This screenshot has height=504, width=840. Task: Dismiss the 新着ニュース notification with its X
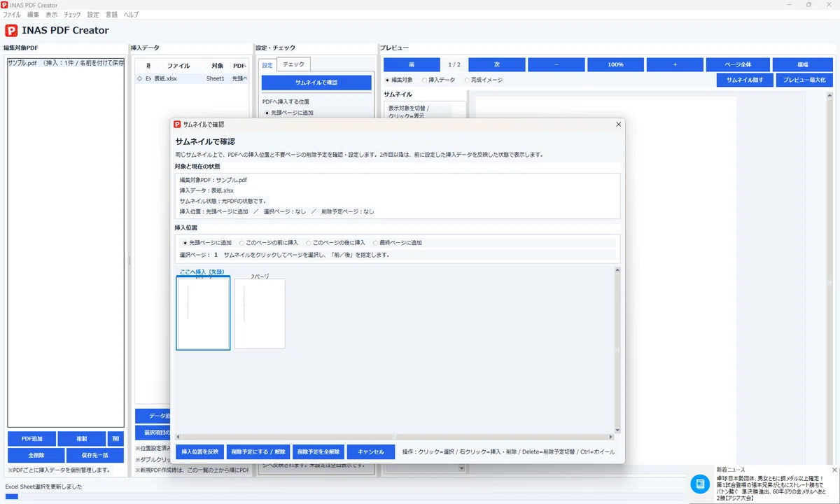(834, 470)
